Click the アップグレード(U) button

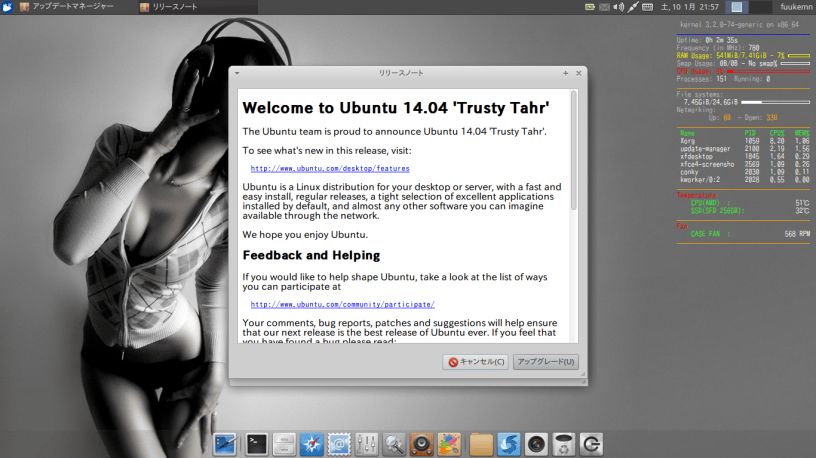546,362
